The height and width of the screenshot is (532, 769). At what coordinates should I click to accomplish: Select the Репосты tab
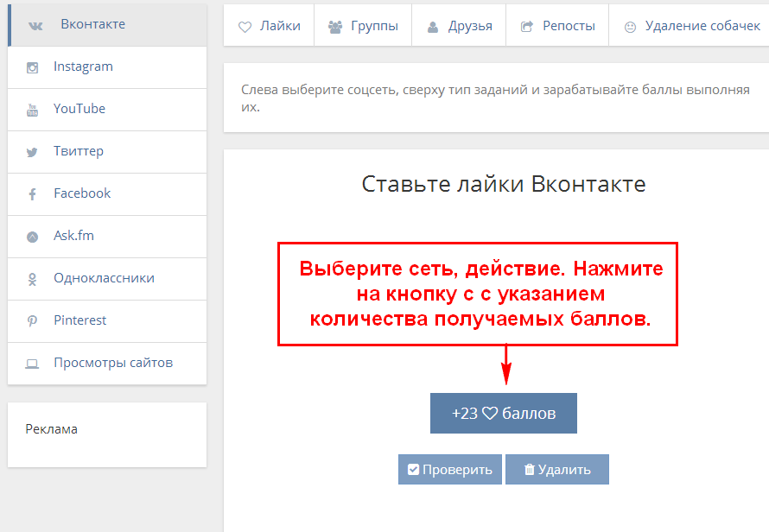[557, 26]
